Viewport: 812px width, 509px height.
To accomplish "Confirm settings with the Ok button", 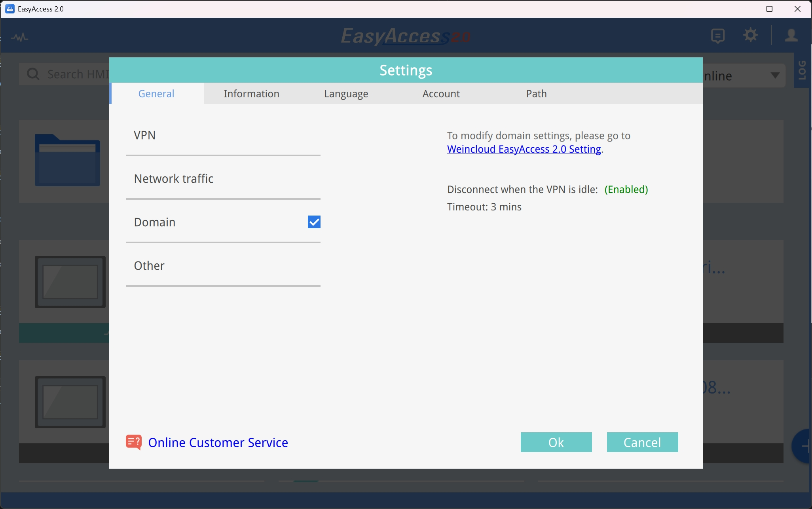I will point(556,442).
